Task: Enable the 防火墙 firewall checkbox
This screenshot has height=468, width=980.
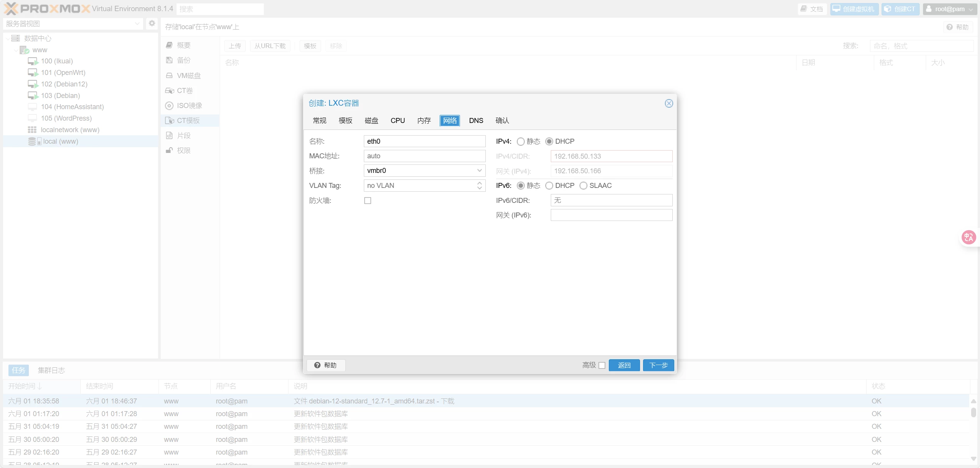Action: [368, 201]
